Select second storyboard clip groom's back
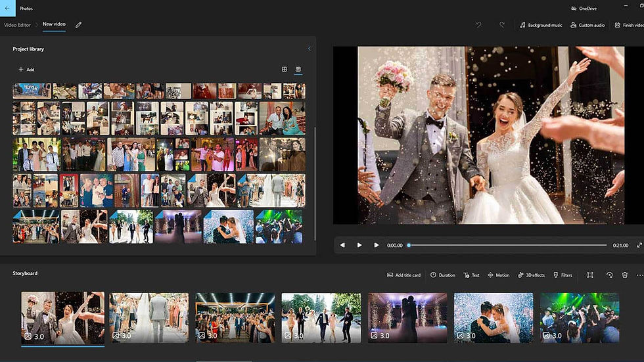This screenshot has width=644, height=362. click(x=149, y=318)
